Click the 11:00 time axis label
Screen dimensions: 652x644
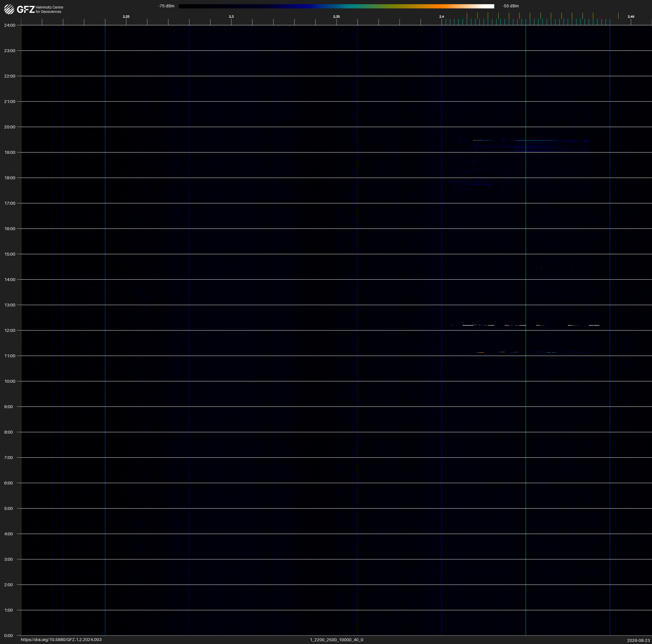10,356
